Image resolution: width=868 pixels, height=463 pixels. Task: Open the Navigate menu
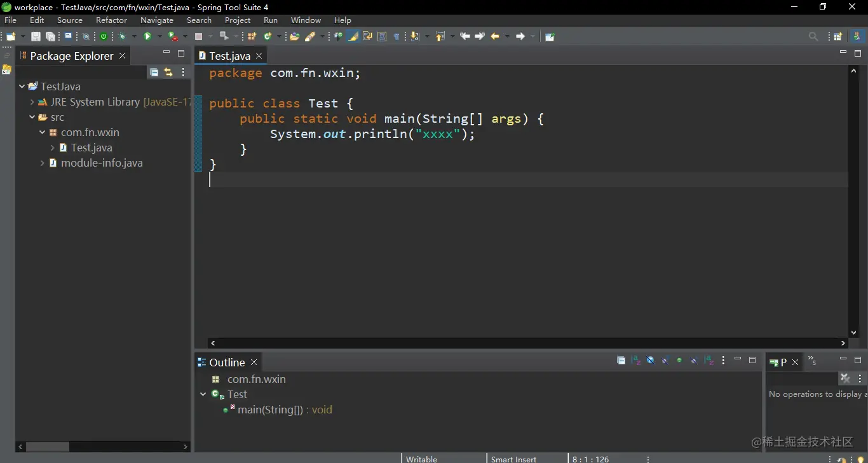157,20
